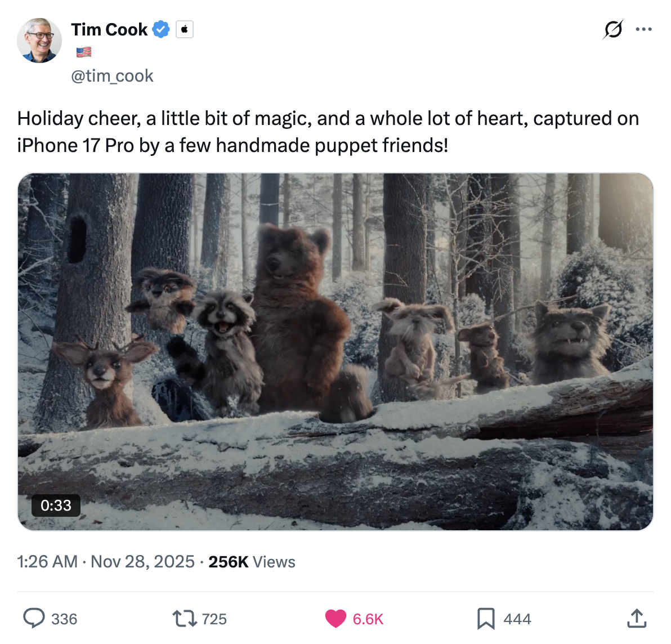671x644 pixels.
Task: Click the blue verified checkmark badge
Action: [x=162, y=29]
